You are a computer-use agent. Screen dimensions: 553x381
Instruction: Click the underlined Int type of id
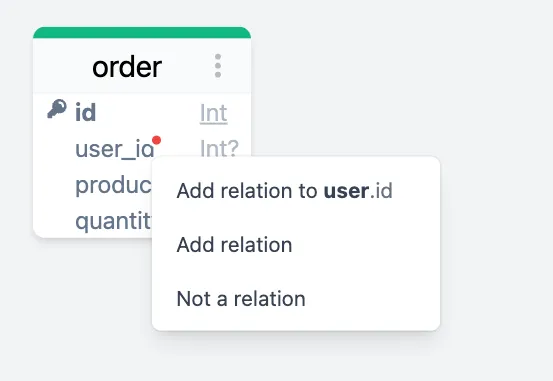213,113
